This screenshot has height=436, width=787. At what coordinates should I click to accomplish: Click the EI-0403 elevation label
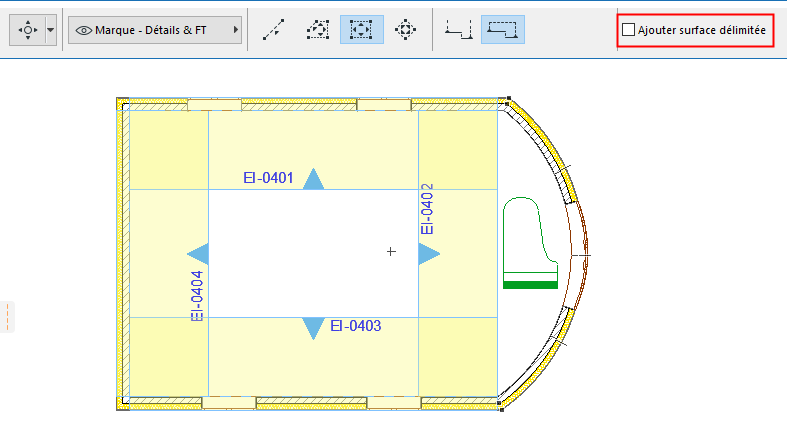[x=355, y=326]
